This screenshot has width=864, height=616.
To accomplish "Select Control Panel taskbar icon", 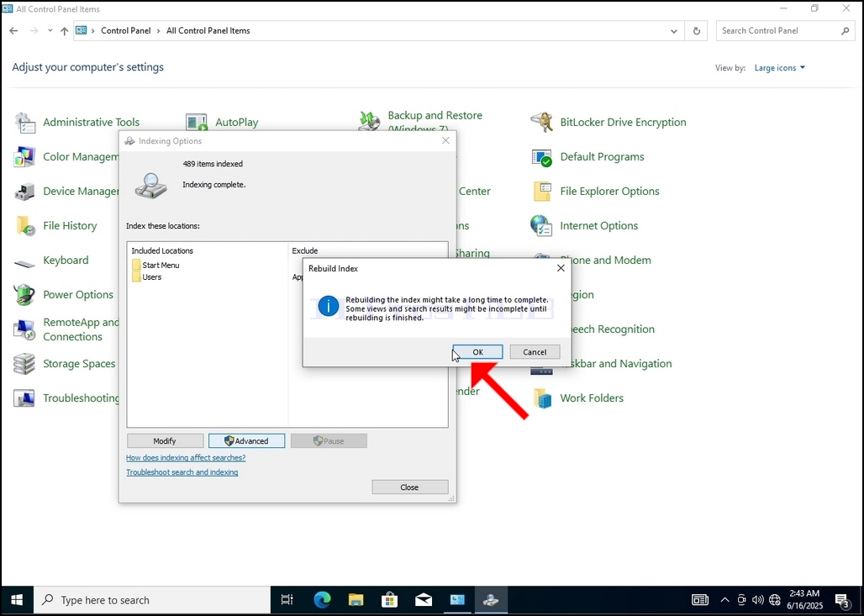I will click(457, 600).
